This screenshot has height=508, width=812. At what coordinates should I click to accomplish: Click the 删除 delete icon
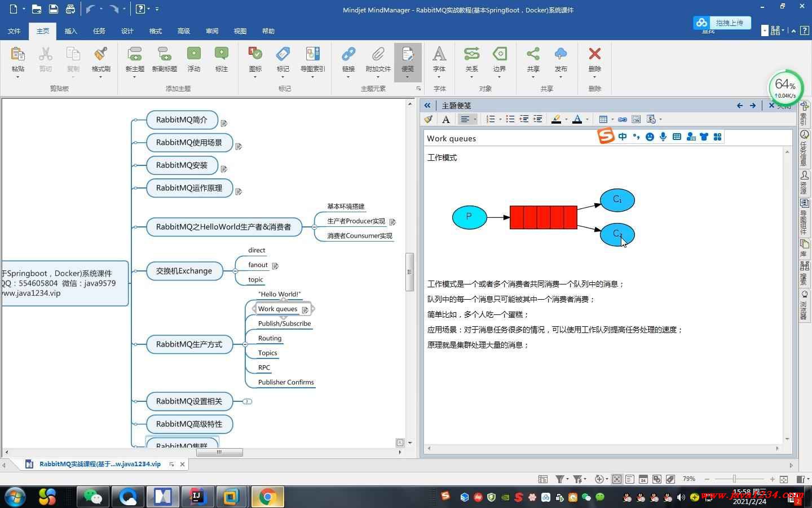point(594,54)
